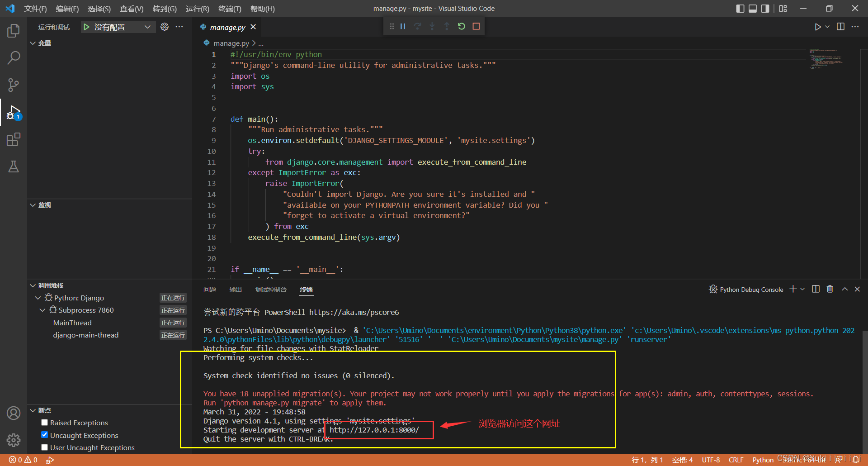Open editor more actions ellipsis

pos(855,27)
